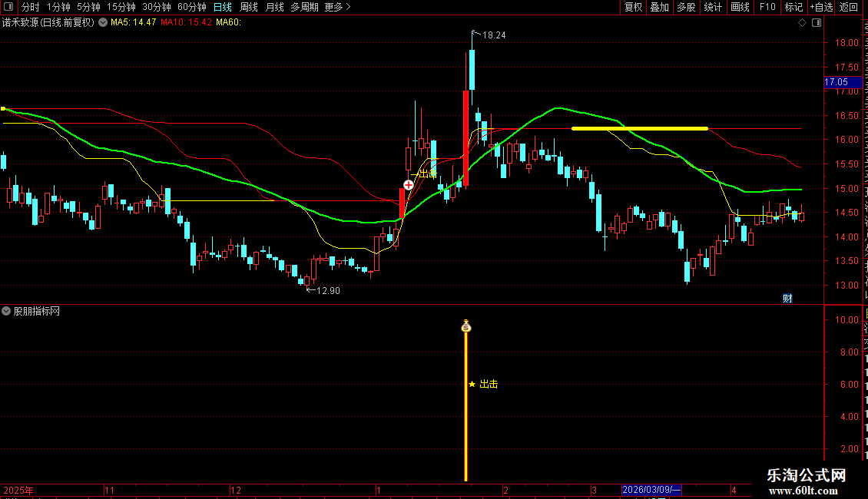Click the panel layout icon in the top-left corner
The image size is (868, 499).
click(x=8, y=7)
